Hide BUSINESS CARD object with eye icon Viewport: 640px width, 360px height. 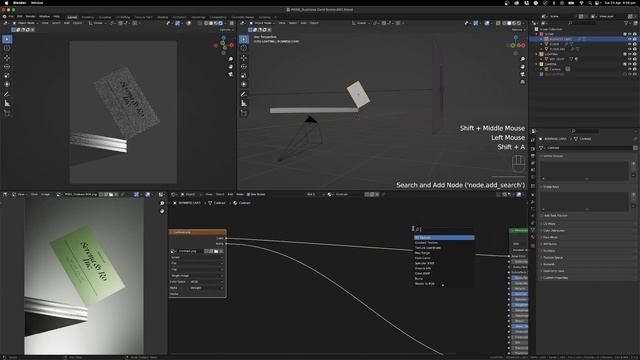[629, 39]
